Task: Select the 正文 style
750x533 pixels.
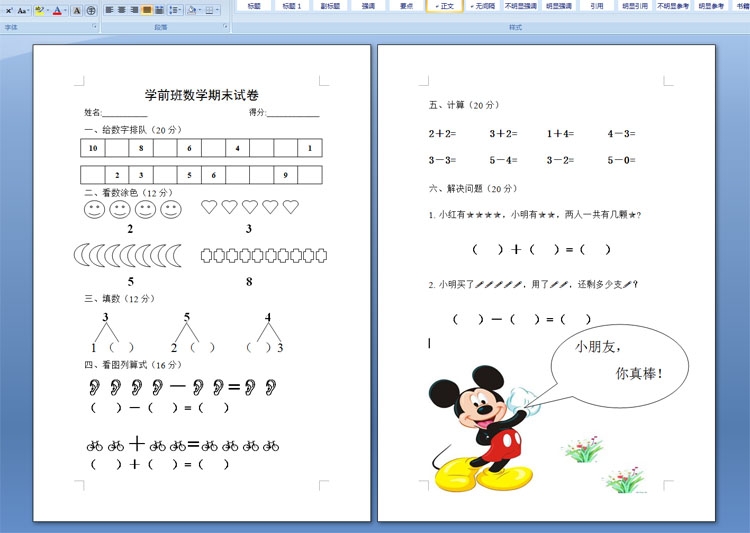Action: (x=444, y=6)
